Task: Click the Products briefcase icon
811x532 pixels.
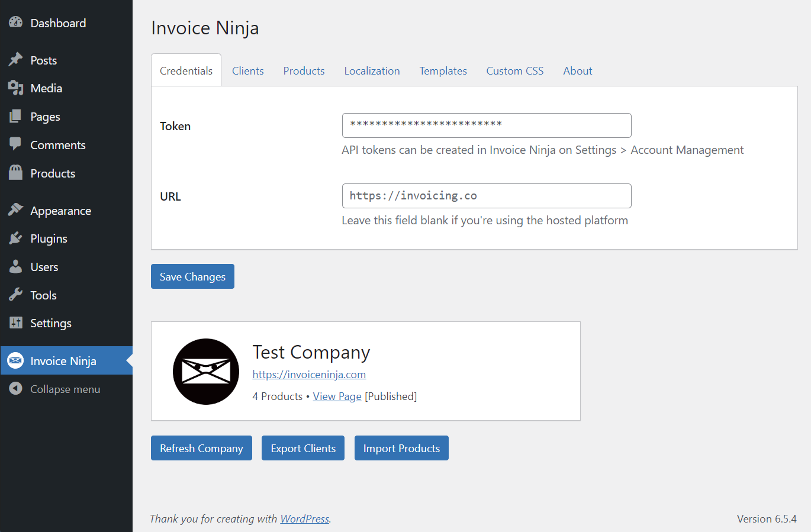Action: coord(15,173)
